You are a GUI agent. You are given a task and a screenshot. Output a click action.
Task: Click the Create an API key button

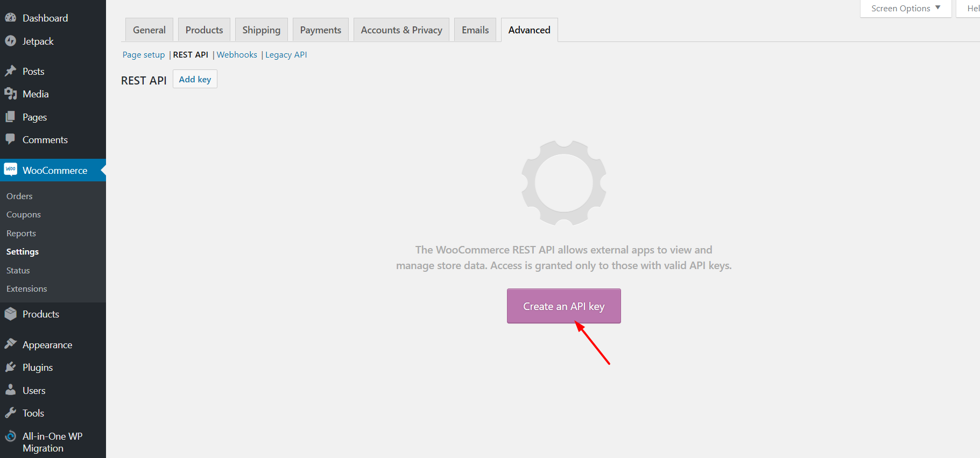pos(564,306)
